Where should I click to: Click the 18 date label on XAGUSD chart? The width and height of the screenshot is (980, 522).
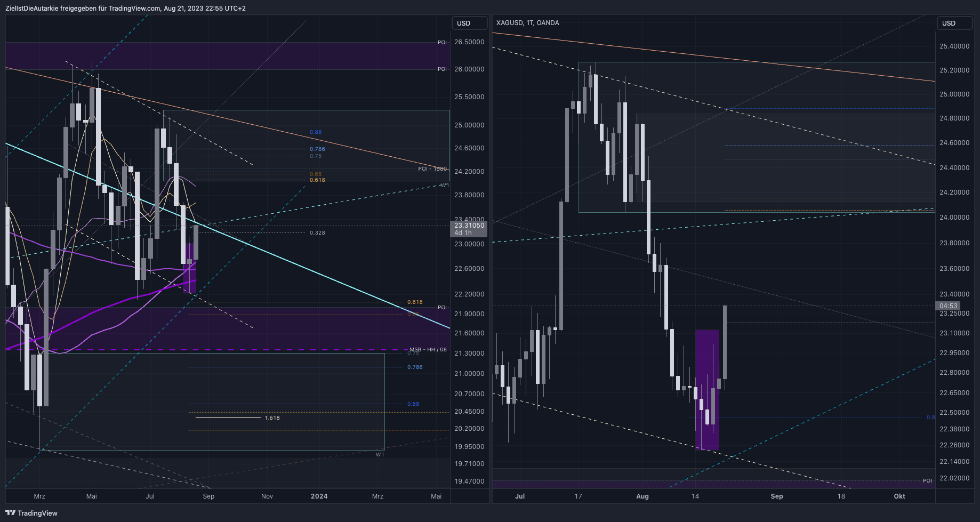[x=841, y=496]
